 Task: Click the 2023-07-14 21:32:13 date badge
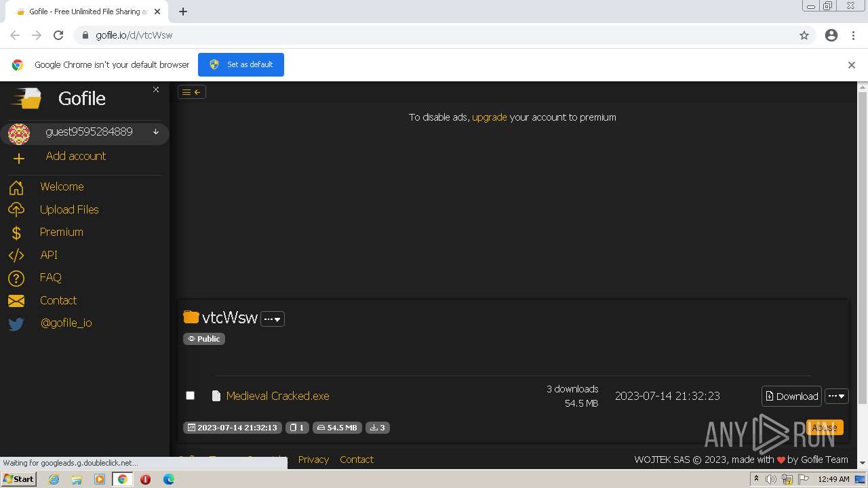(x=233, y=428)
